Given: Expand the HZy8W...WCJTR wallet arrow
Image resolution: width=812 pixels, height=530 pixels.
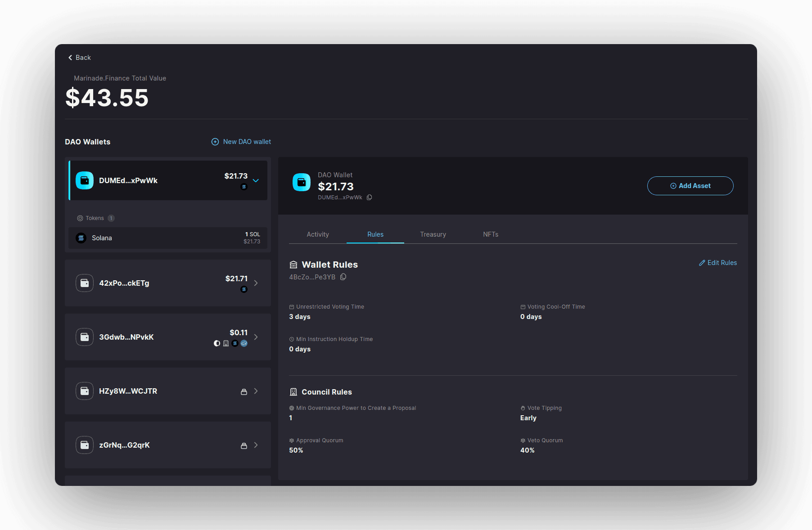Looking at the screenshot, I should [256, 391].
